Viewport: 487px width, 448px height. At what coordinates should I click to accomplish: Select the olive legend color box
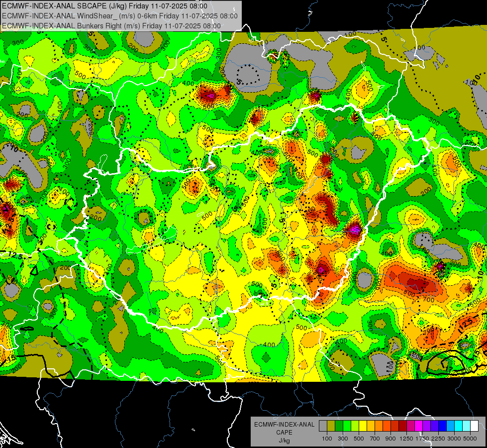(331, 426)
